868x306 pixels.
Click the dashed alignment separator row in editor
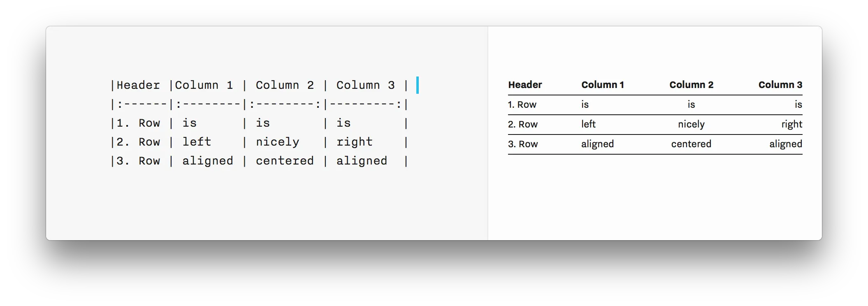coord(259,104)
